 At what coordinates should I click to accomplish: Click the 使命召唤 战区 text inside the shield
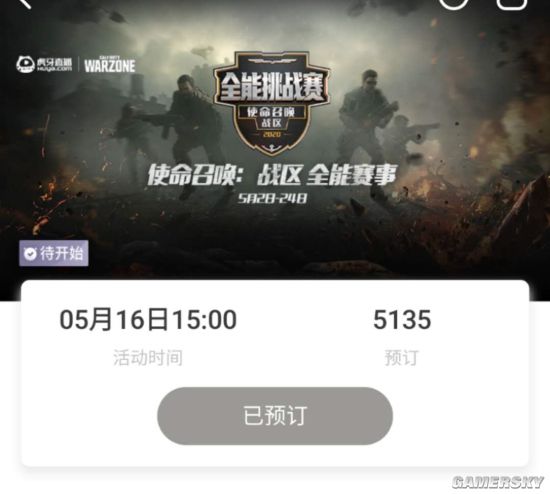tap(271, 117)
